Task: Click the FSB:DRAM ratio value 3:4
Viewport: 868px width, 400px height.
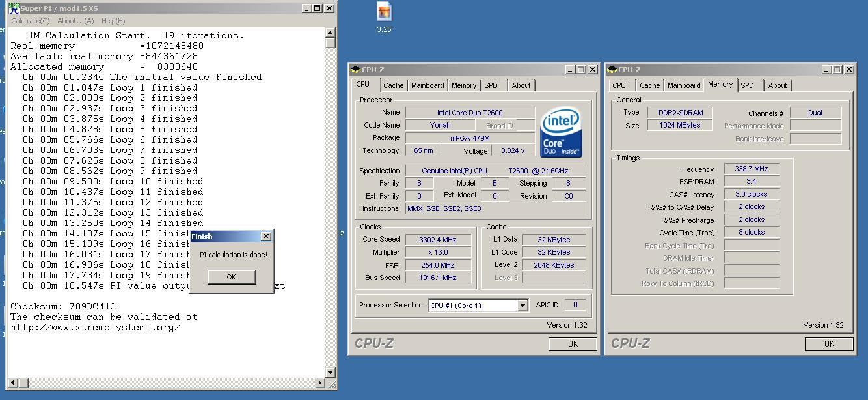Action: click(x=752, y=182)
